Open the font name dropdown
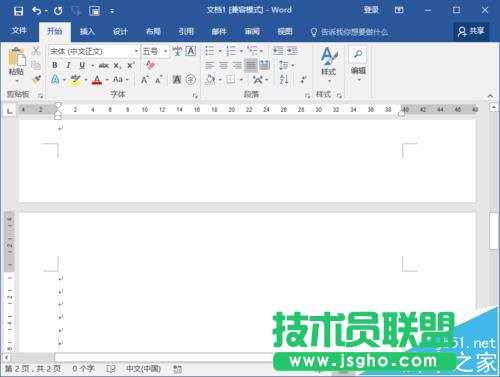This screenshot has width=500, height=377. click(136, 51)
